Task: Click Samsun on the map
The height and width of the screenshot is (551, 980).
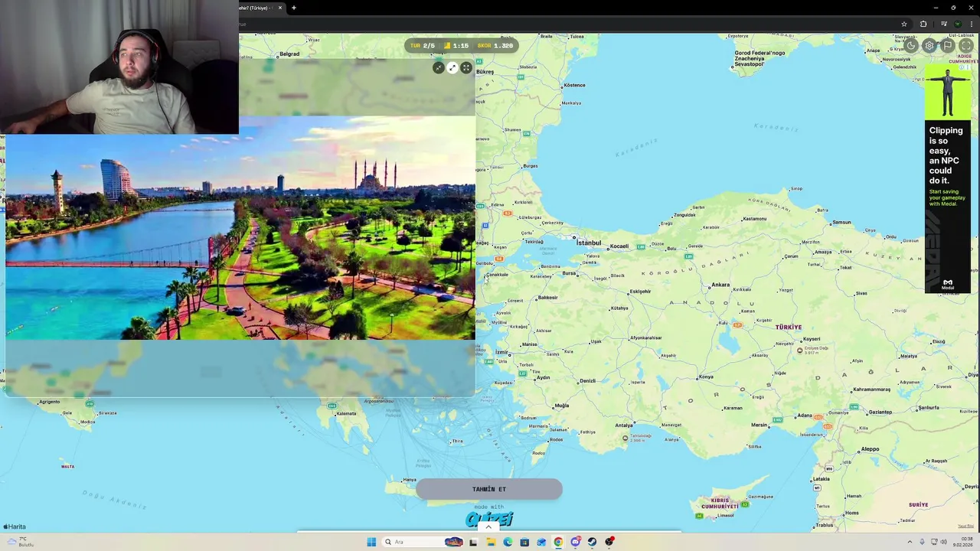Action: coord(841,223)
